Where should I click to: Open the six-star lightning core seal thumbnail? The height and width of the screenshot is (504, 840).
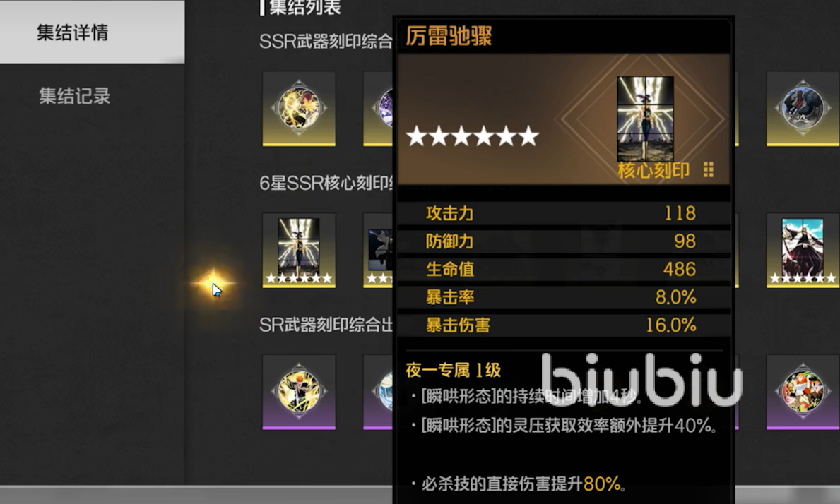click(299, 251)
